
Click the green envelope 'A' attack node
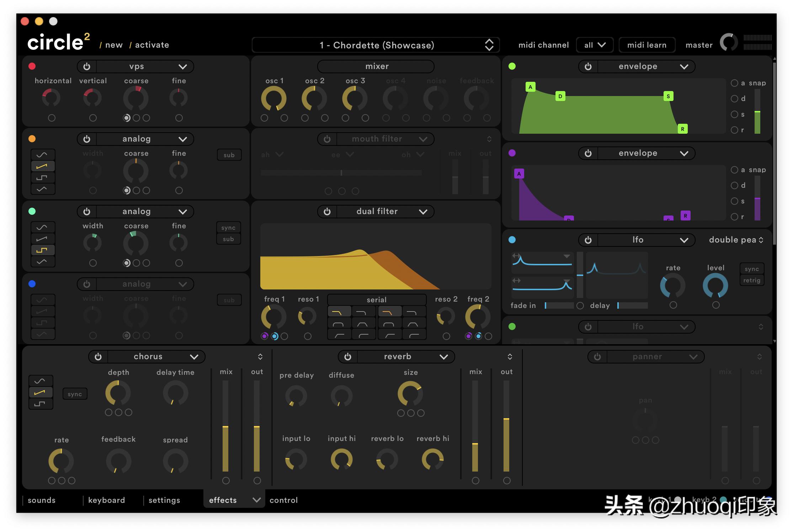point(530,87)
